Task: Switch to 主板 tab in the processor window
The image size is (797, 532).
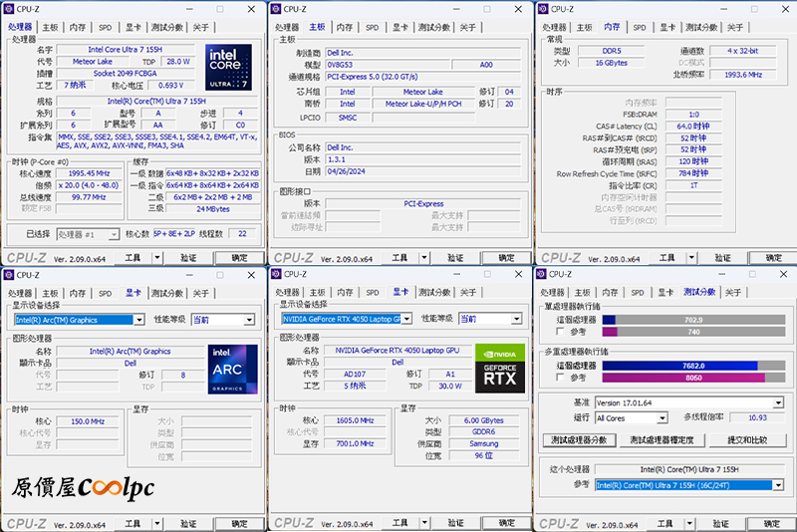Action: (x=50, y=28)
